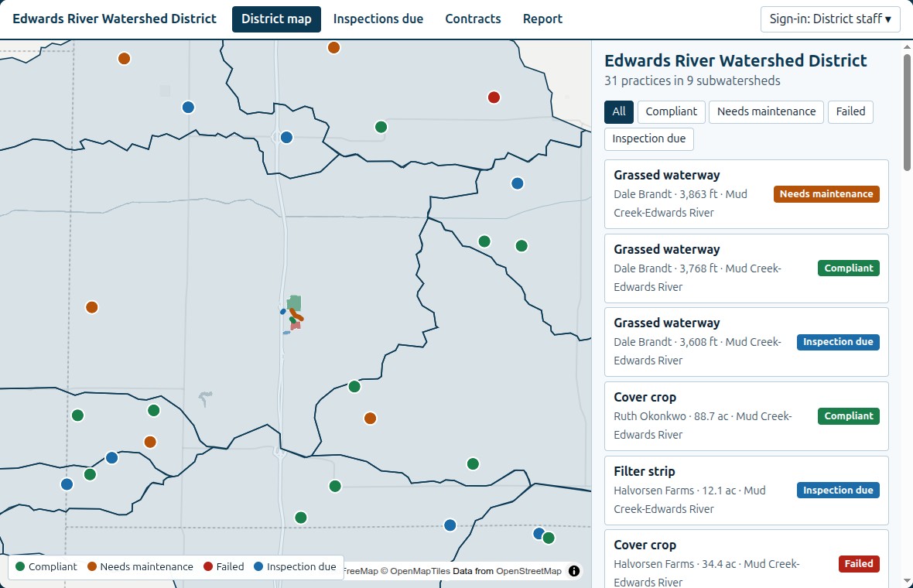Open the Grassed waterway card with 3,863 ft
Viewport: 913px width, 588px height.
747,194
